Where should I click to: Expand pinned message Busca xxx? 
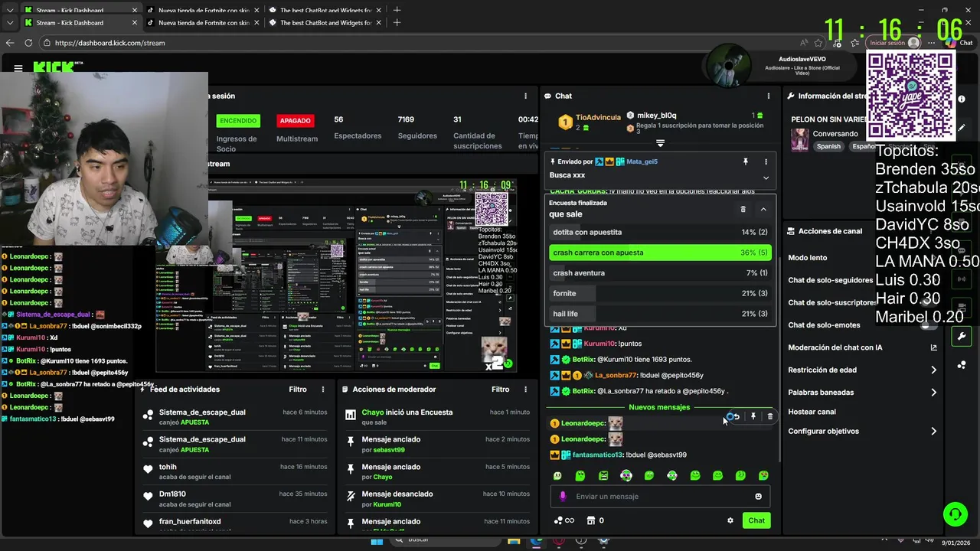[x=766, y=178]
